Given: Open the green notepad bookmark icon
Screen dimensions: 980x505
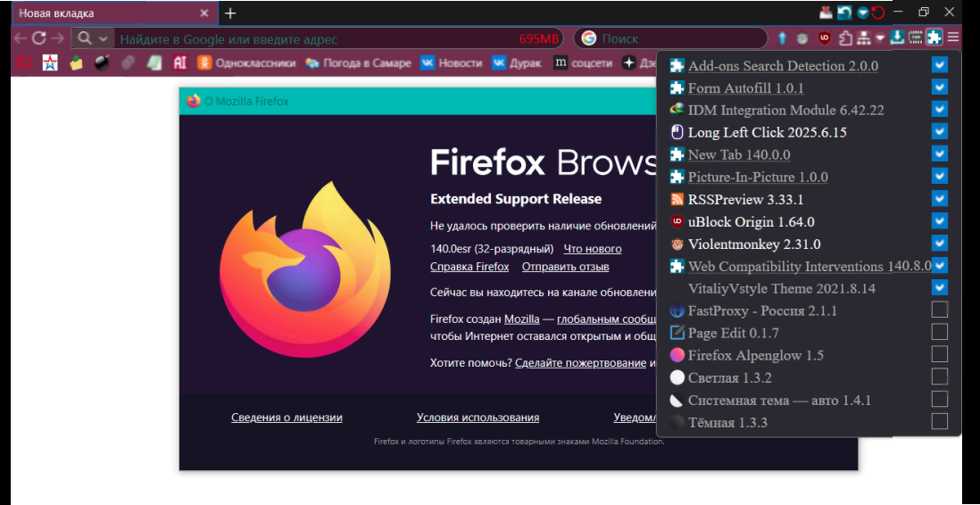Looking at the screenshot, I should click(154, 62).
